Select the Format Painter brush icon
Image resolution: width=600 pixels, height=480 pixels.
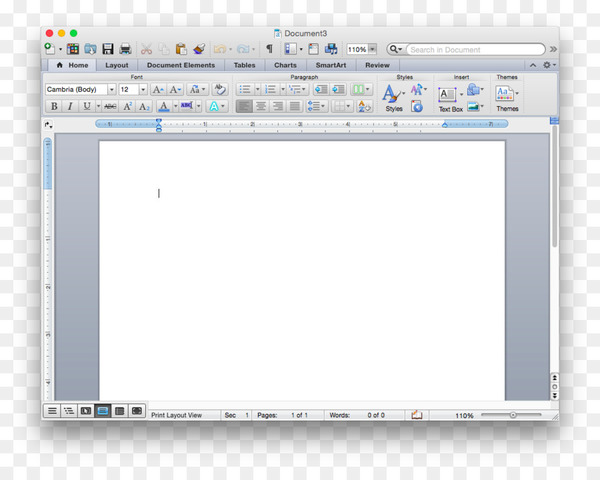(199, 49)
